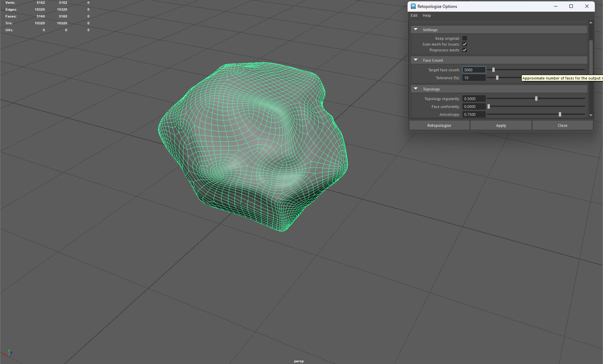Collapse the Settings section
This screenshot has width=603, height=364.
coord(416,30)
